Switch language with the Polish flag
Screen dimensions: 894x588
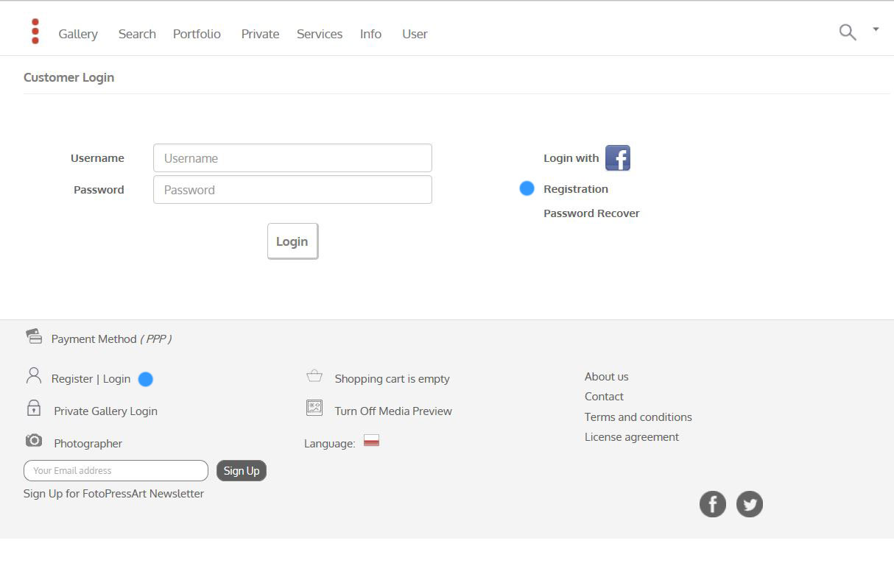371,441
